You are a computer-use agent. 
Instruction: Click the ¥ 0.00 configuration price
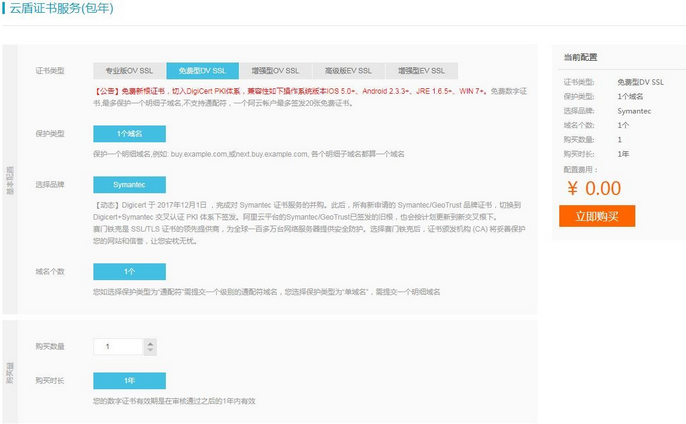point(593,187)
